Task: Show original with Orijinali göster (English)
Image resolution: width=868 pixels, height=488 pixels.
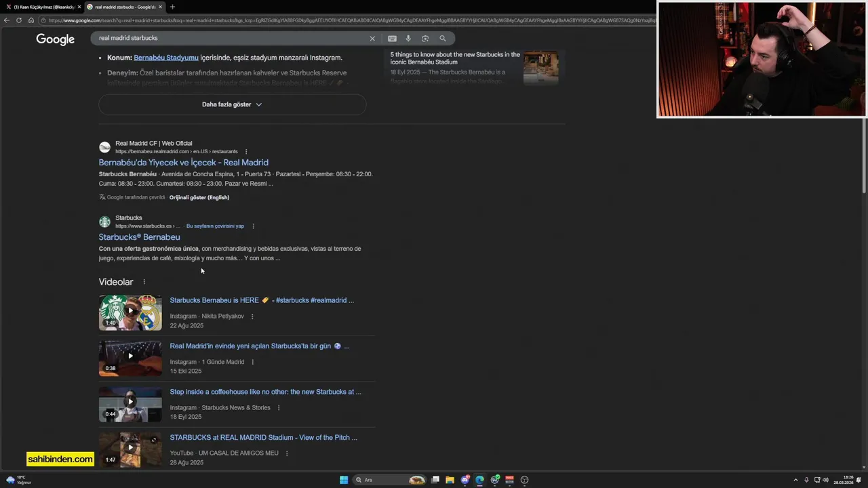Action: pos(199,197)
